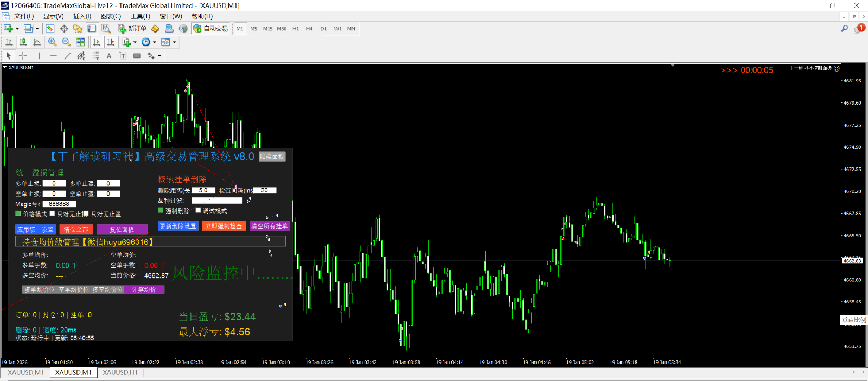
Task: Click 应用统一设置 button
Action: (x=35, y=229)
